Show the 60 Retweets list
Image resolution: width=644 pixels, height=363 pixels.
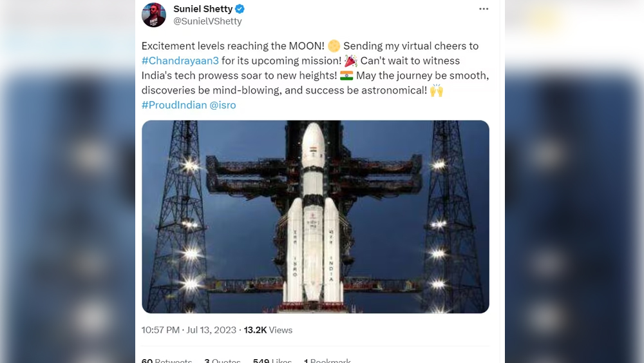tap(167, 359)
